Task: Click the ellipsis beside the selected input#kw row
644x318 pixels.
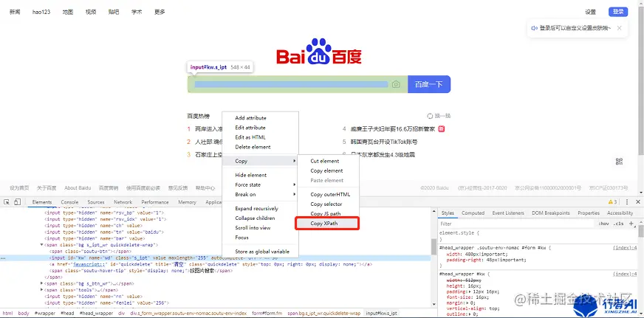Action: tap(3, 258)
